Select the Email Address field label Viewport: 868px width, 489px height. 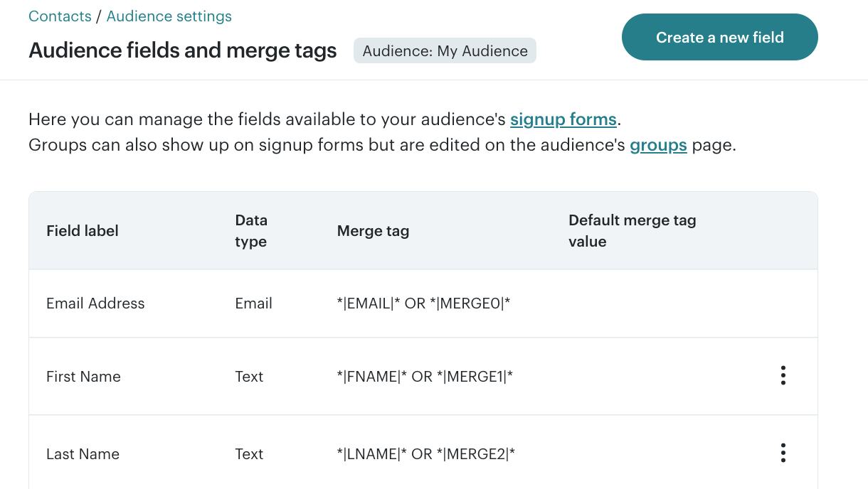[95, 303]
